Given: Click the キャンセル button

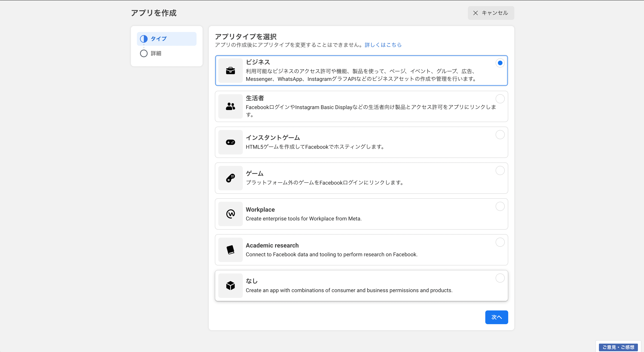Looking at the screenshot, I should point(490,13).
